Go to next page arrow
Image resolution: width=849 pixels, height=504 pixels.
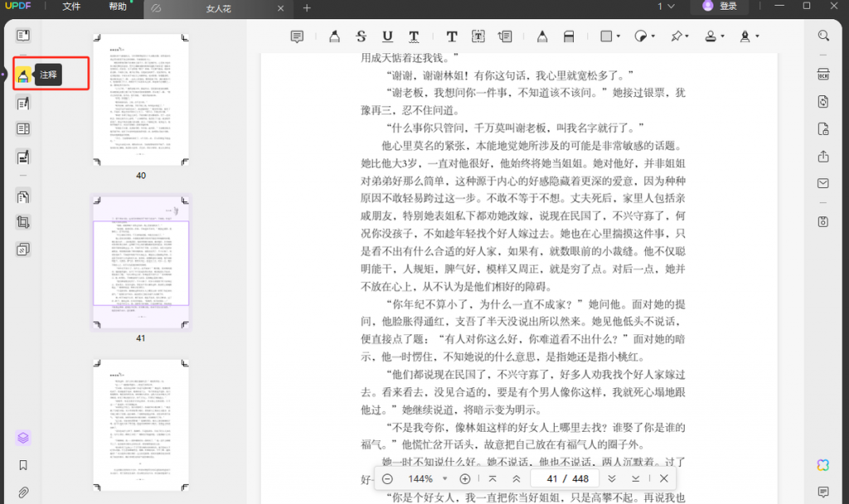(x=611, y=479)
